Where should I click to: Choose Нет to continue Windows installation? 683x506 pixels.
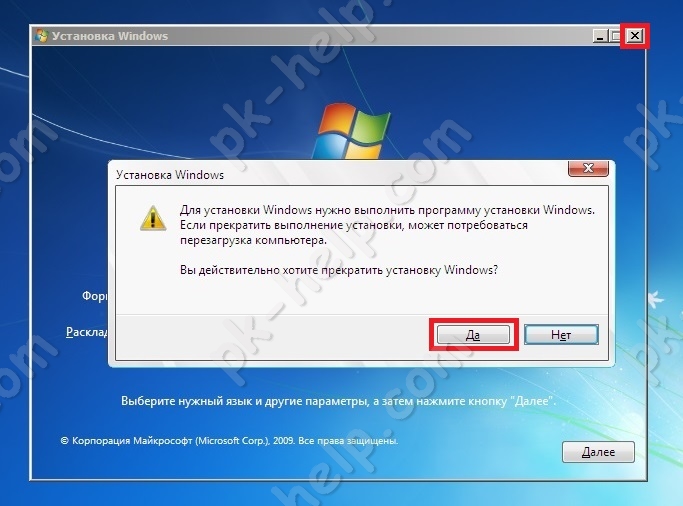click(561, 335)
